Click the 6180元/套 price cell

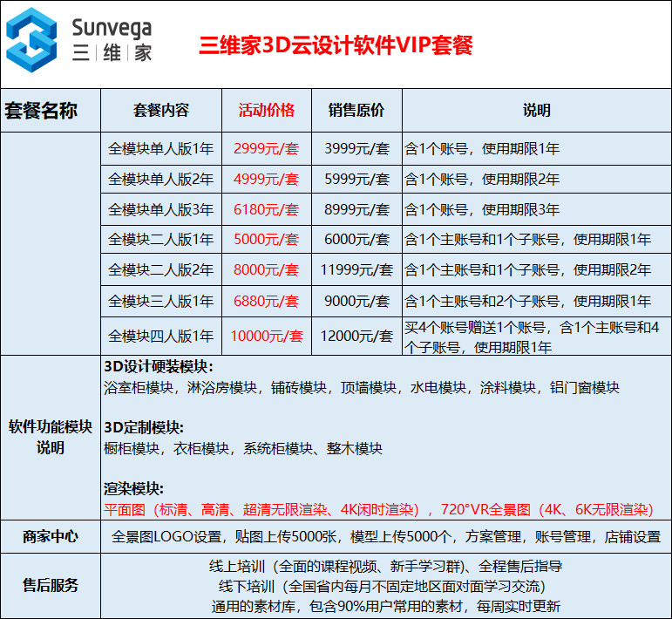coord(267,209)
